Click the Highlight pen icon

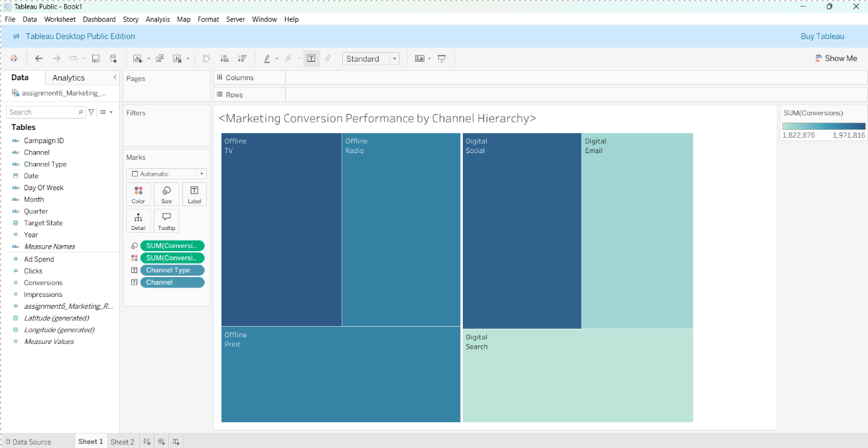(267, 58)
